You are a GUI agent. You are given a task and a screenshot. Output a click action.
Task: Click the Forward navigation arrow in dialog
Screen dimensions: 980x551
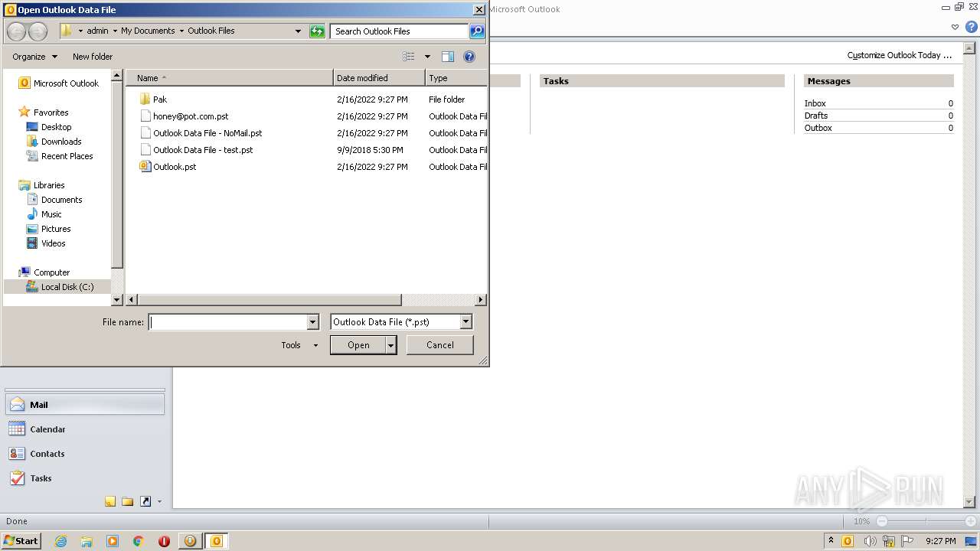coord(38,31)
